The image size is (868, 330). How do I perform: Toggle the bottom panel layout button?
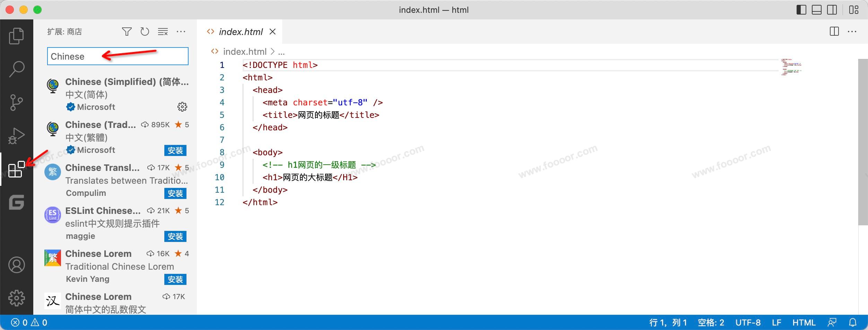point(817,10)
